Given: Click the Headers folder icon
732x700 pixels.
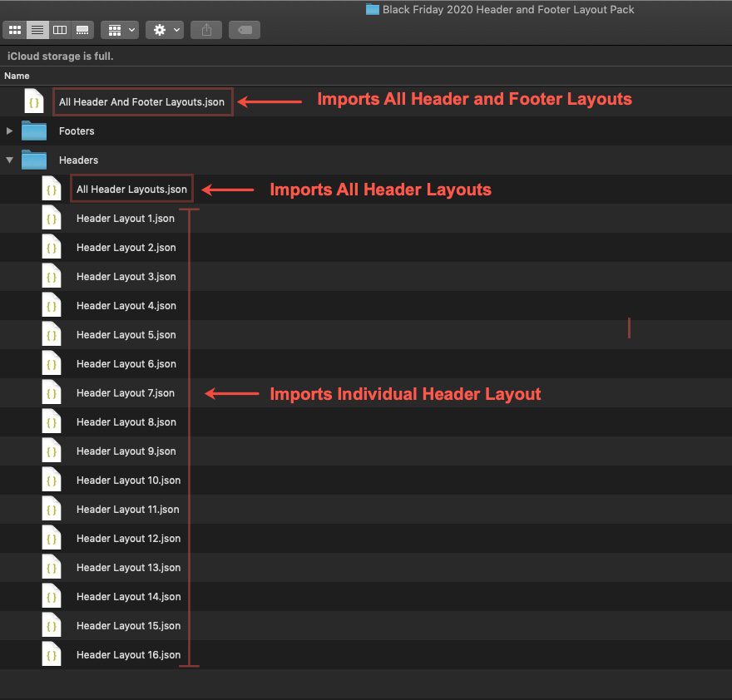Looking at the screenshot, I should [33, 160].
